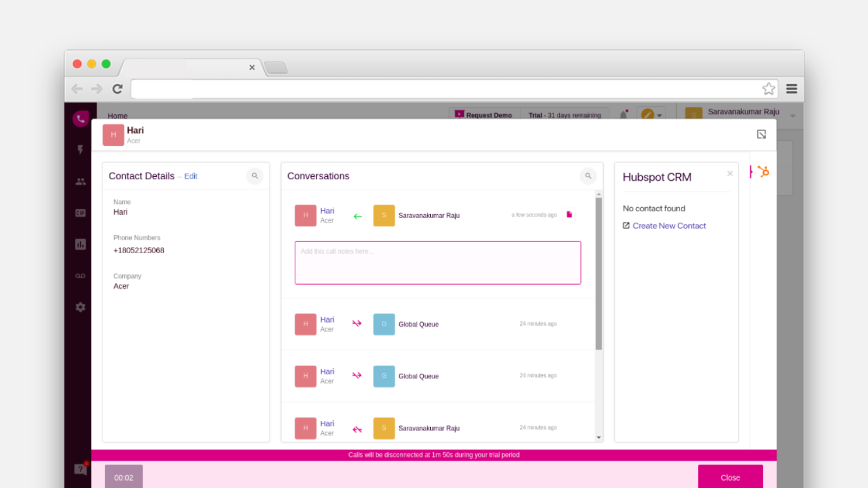The image size is (868, 488).
Task: Open the settings gear icon in sidebar
Action: (x=80, y=307)
